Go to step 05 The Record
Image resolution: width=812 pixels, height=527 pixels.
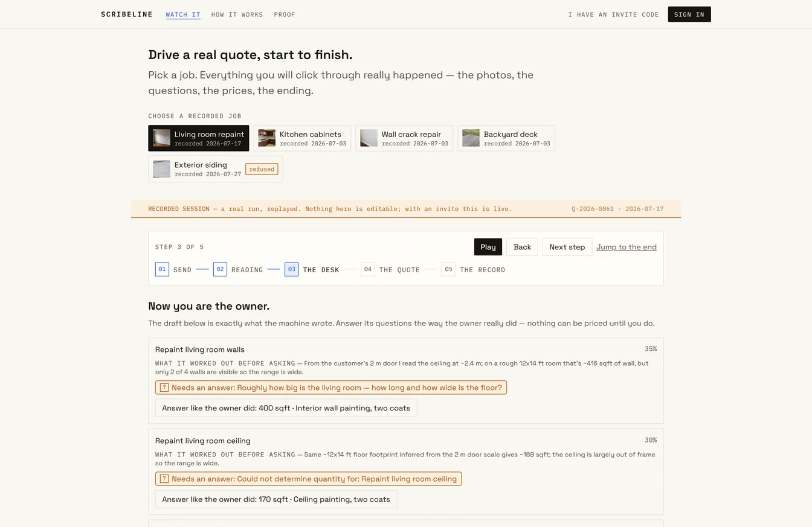[x=473, y=269]
